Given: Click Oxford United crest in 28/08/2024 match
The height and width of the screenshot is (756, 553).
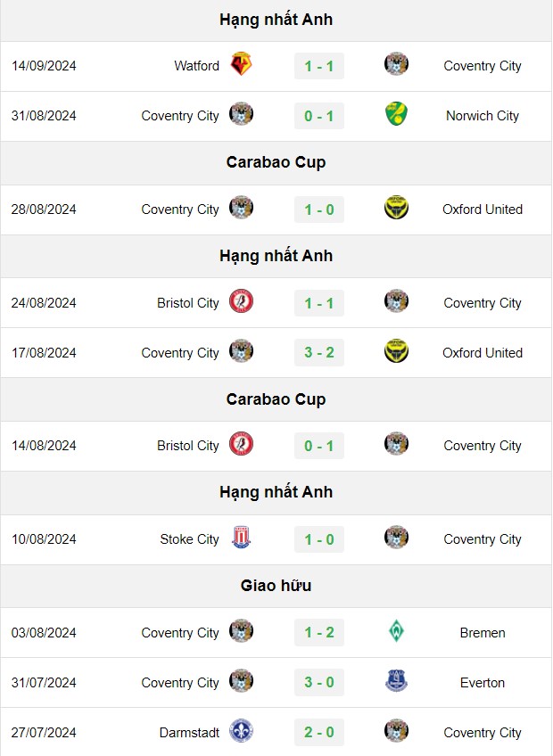Looking at the screenshot, I should 396,208.
